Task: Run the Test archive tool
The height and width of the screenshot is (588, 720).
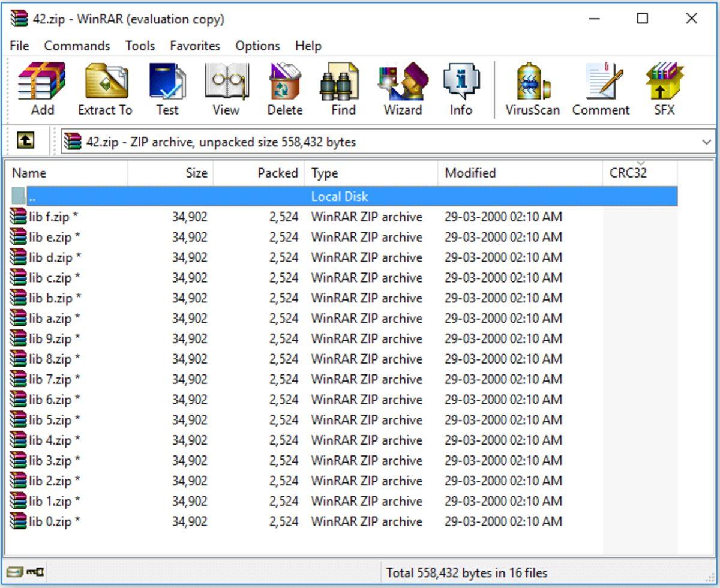Action: (167, 89)
